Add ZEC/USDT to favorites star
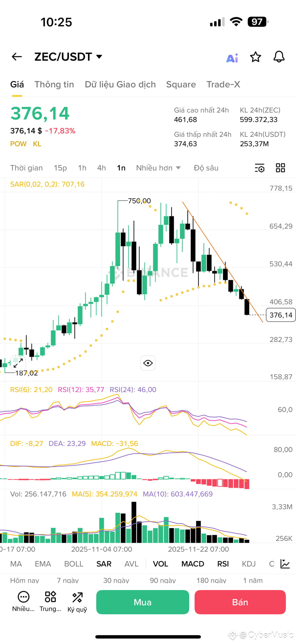Image resolution: width=296 pixels, height=644 pixels. (255, 57)
